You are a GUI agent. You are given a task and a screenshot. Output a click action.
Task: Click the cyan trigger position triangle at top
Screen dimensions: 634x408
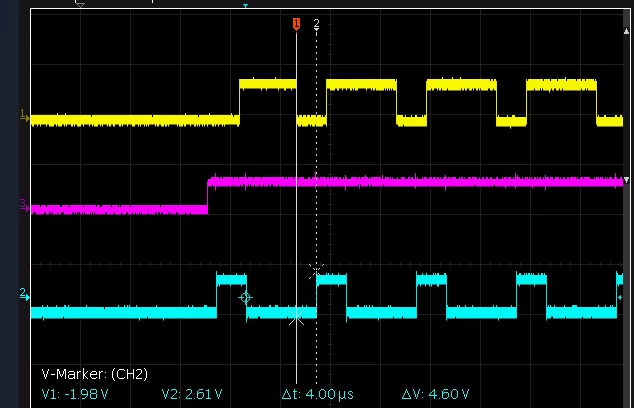coord(245,6)
